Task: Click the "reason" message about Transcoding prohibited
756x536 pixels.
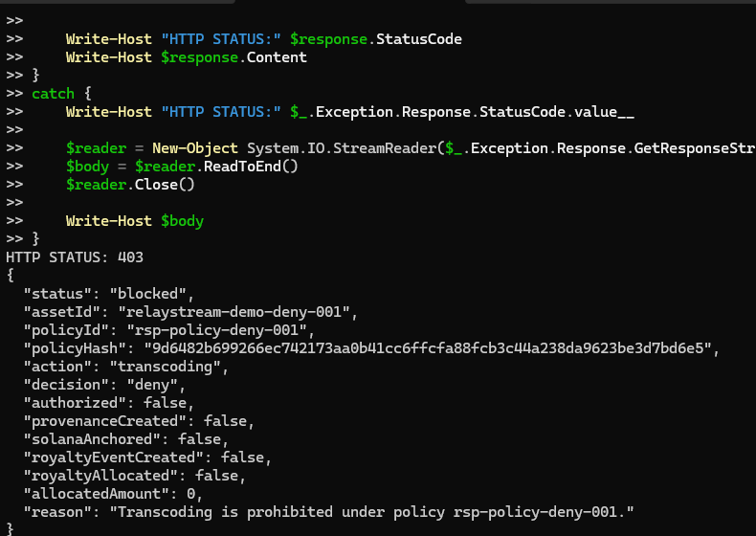Action: tap(371, 512)
